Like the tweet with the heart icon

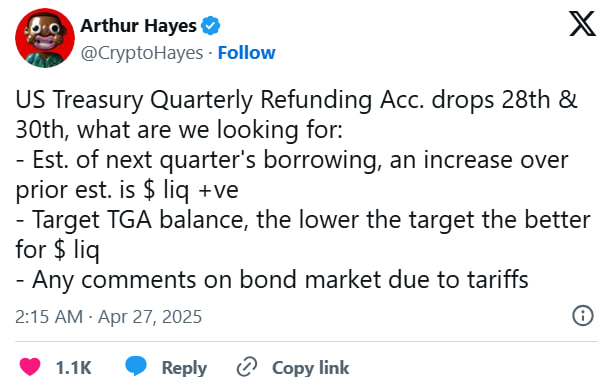pyautogui.click(x=30, y=367)
